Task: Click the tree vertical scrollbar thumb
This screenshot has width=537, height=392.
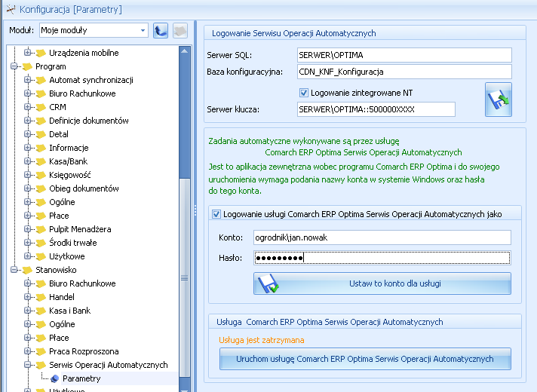Action: 184,278
